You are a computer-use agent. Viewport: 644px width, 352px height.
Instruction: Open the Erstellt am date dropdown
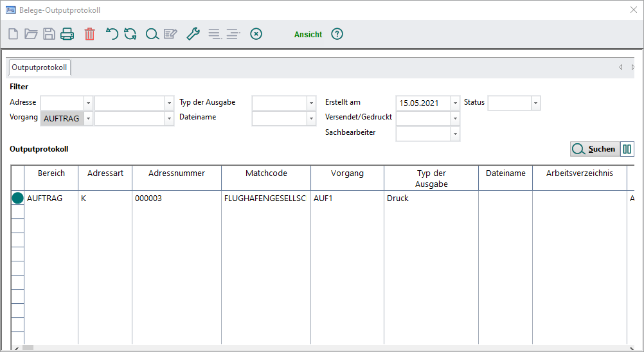(455, 103)
